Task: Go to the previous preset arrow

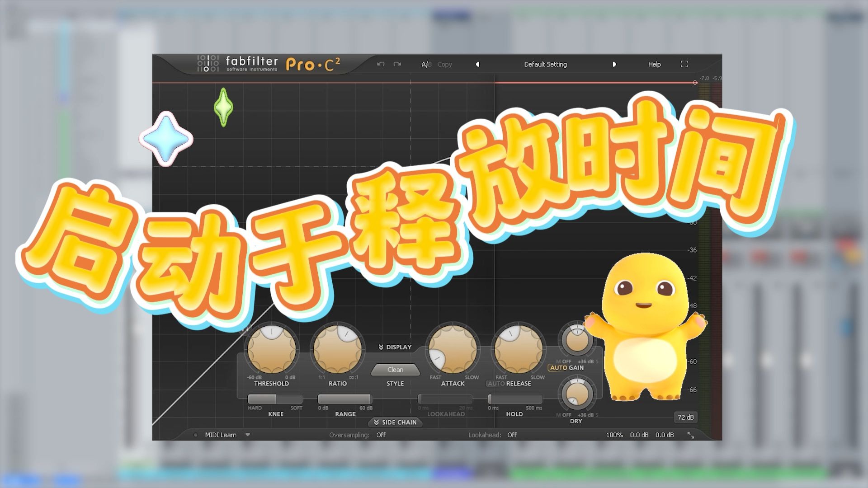Action: click(x=477, y=64)
